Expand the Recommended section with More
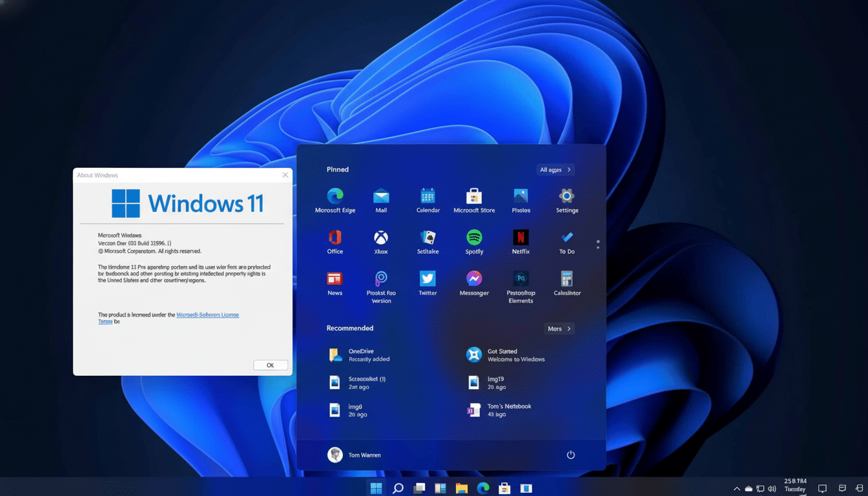 [558, 328]
